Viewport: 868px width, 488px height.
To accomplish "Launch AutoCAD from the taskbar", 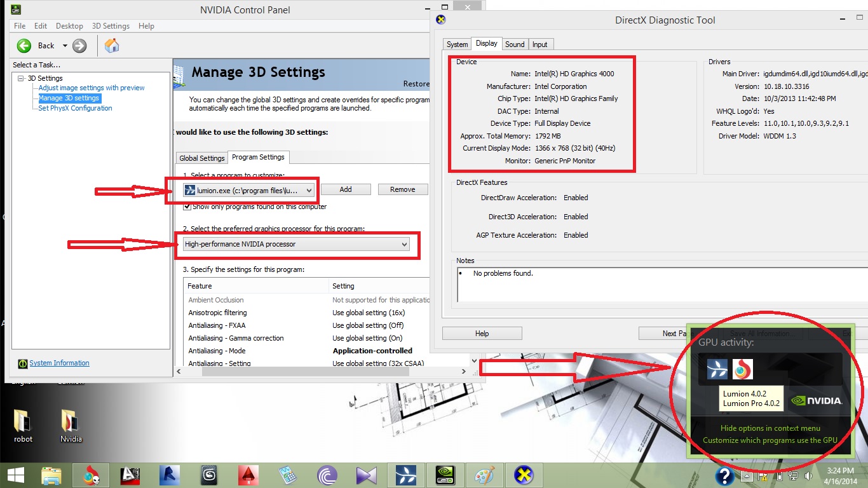I will point(248,475).
